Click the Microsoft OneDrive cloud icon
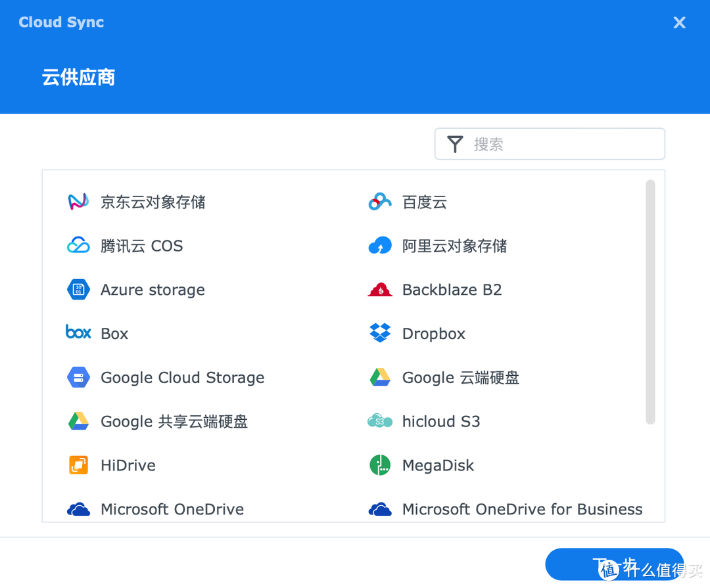The height and width of the screenshot is (588, 710). 78,509
